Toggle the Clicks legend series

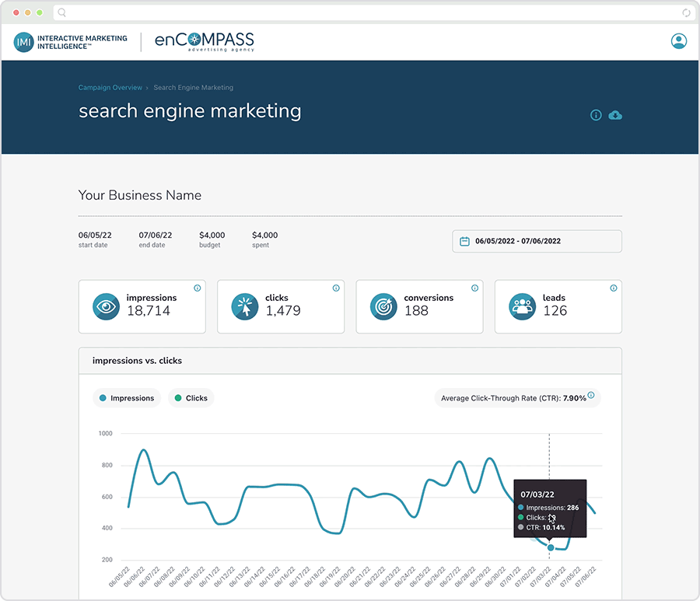click(x=191, y=398)
